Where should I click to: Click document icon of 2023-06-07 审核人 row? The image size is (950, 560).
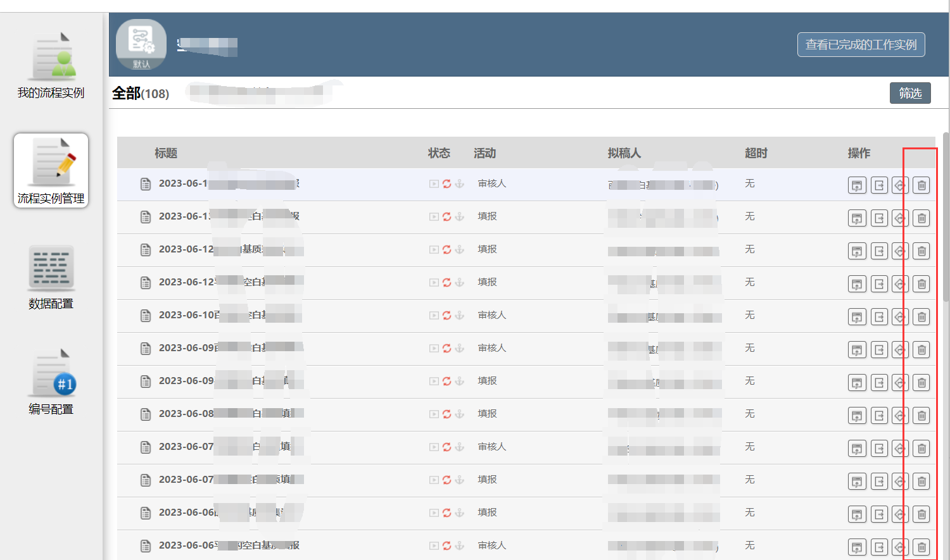tap(146, 447)
